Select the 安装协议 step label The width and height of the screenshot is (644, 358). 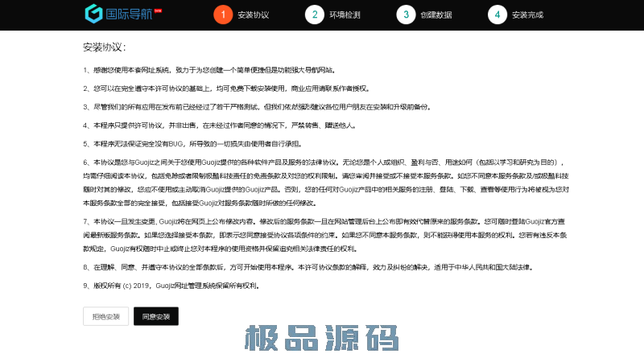pos(254,15)
